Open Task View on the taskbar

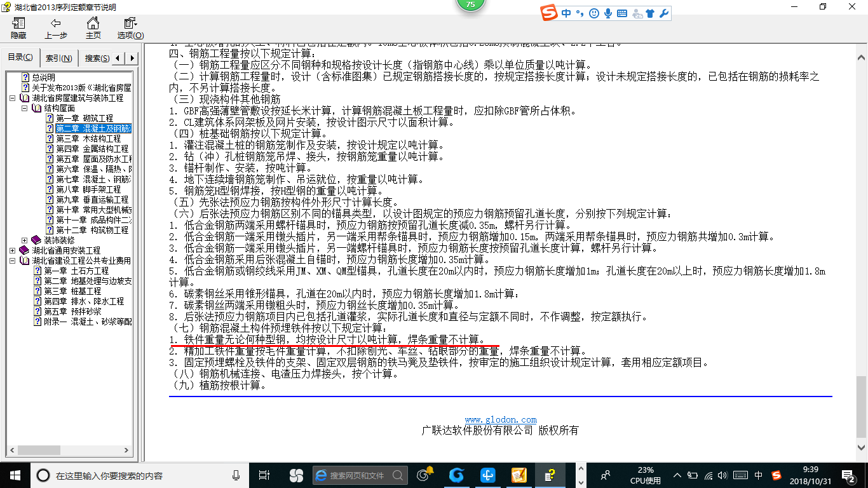pyautogui.click(x=265, y=475)
